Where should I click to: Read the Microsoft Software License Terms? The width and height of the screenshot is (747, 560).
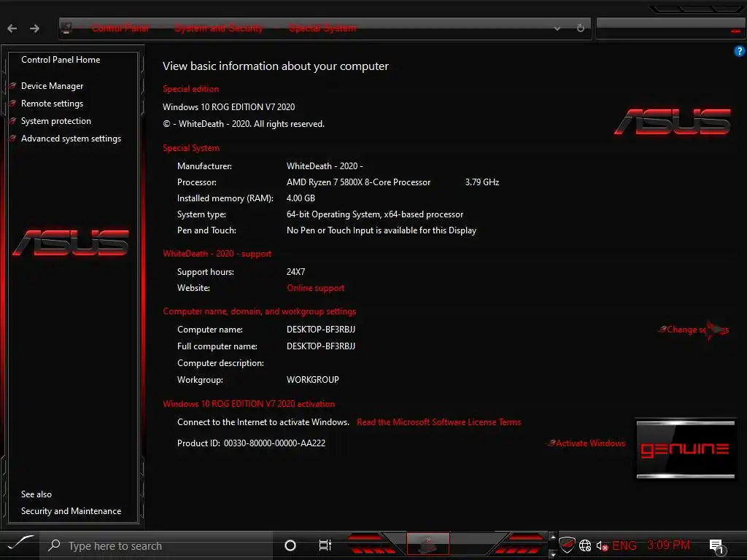(x=438, y=422)
